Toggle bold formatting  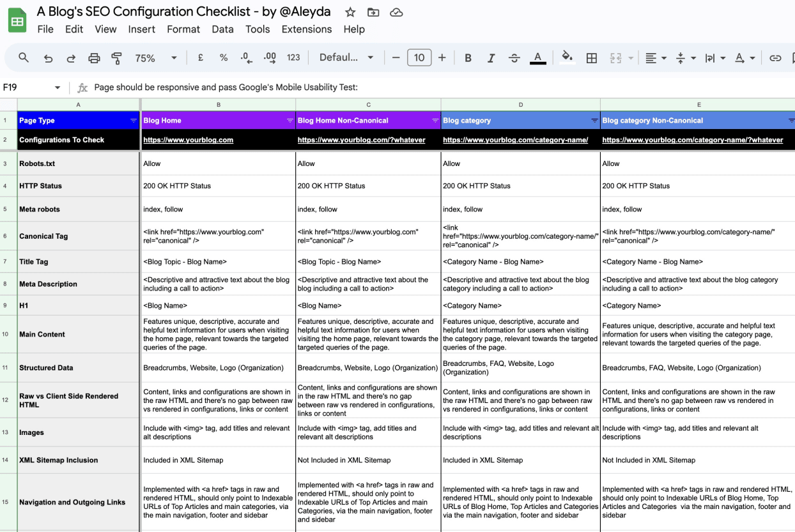(x=468, y=58)
